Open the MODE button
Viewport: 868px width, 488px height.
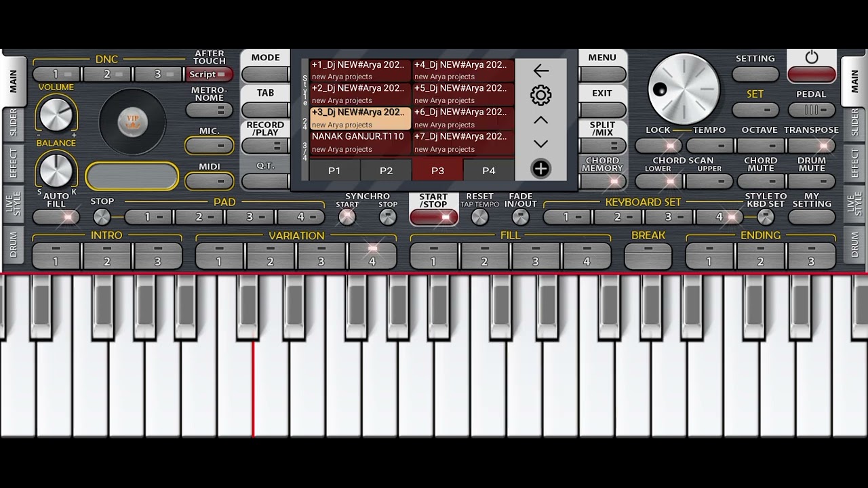265,75
